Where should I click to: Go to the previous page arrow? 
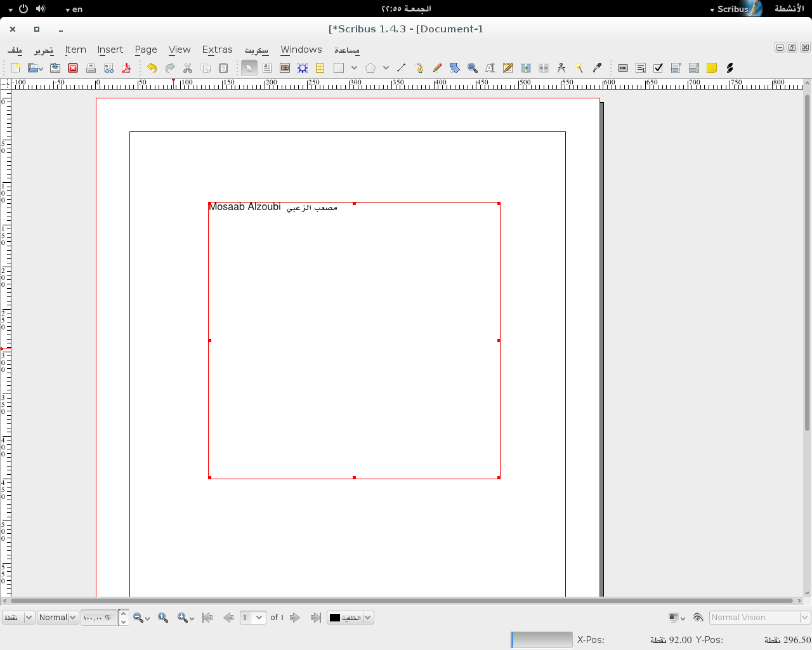228,618
